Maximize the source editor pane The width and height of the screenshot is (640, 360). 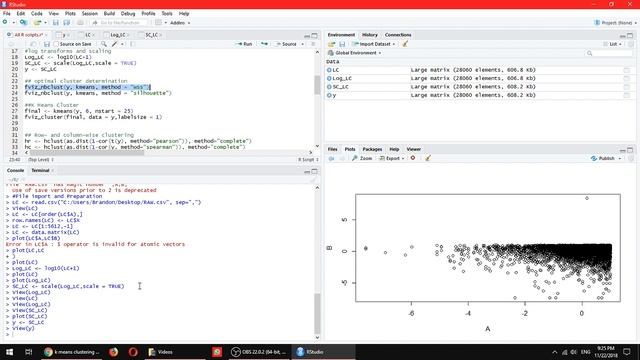point(314,36)
